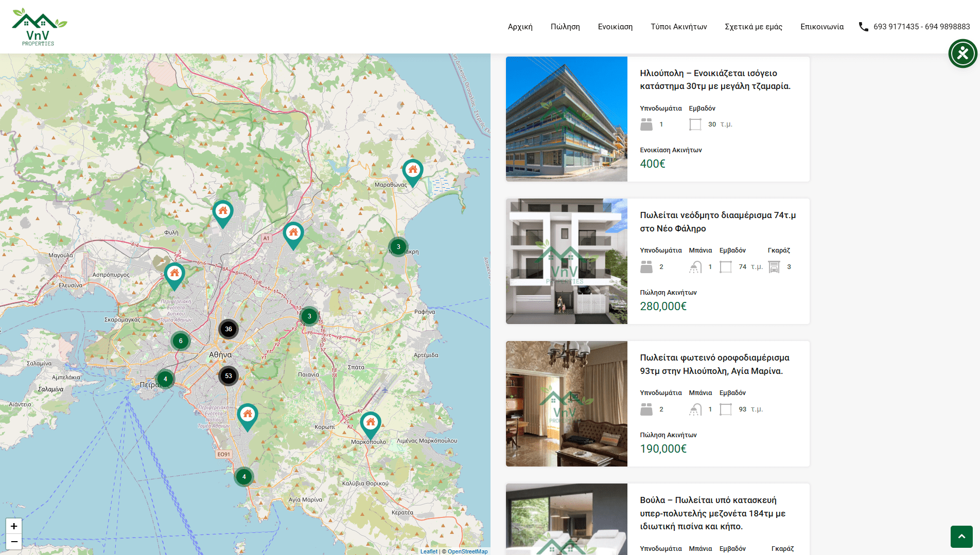The width and height of the screenshot is (980, 555).
Task: Open the Ενοικίαση menu item
Action: click(615, 27)
